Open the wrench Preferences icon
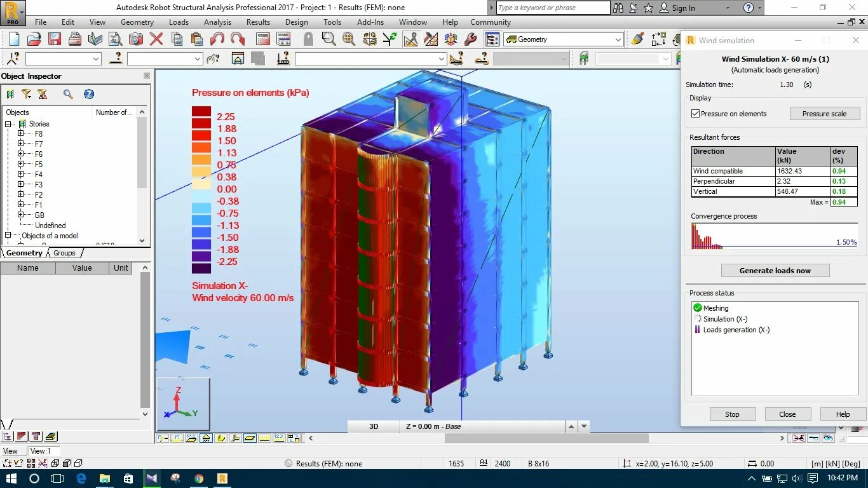The width and height of the screenshot is (868, 488). pos(471,39)
